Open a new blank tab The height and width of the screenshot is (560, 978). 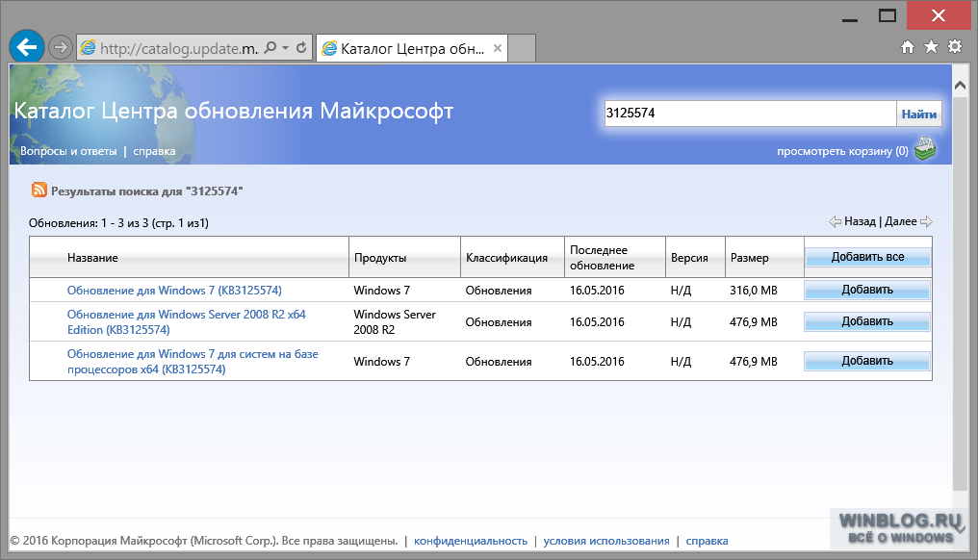[x=522, y=48]
